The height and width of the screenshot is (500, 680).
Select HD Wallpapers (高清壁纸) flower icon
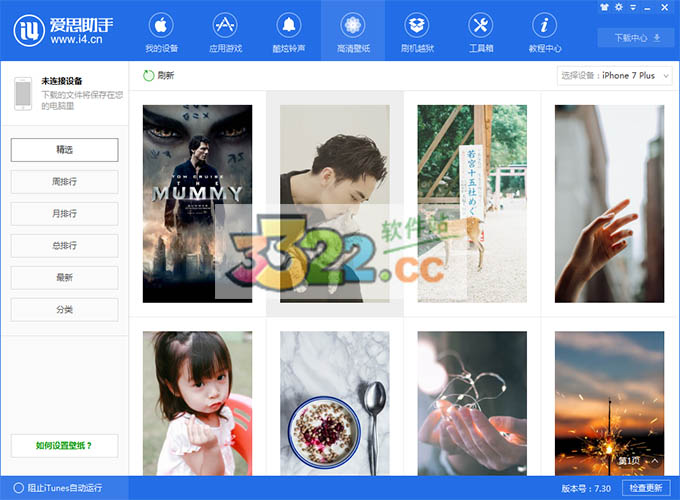tap(353, 26)
